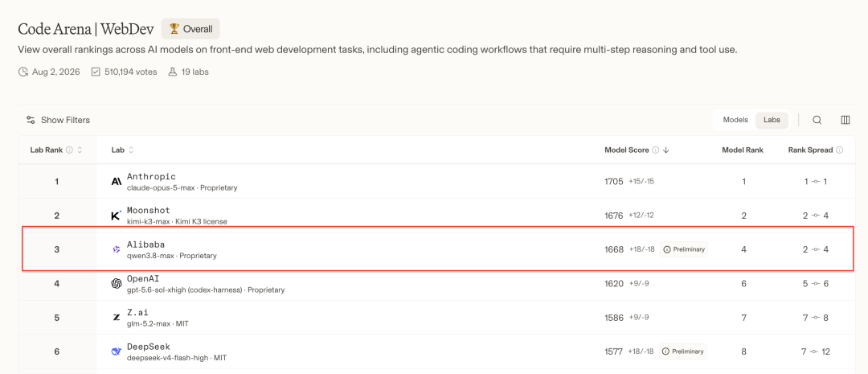Viewport: 868px width, 374px height.
Task: Click the Lab Rank info icon
Action: click(x=69, y=150)
